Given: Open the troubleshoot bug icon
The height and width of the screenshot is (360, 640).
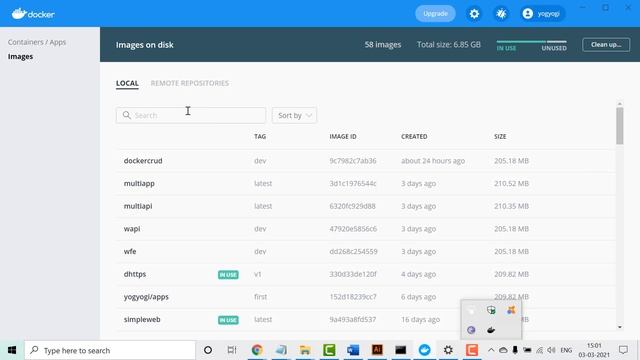Looking at the screenshot, I should [501, 14].
